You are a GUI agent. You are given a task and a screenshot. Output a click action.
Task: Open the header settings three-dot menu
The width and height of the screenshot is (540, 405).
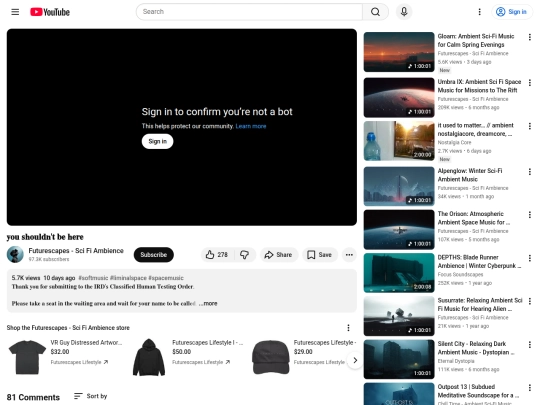tap(479, 12)
